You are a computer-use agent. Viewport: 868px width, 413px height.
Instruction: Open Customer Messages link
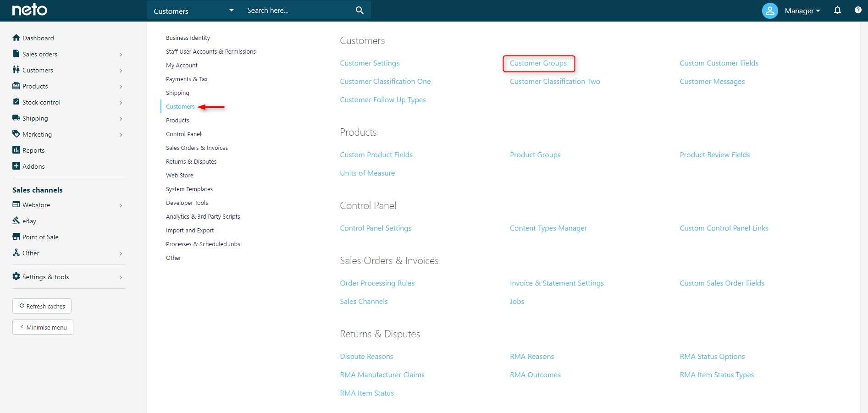pos(712,82)
